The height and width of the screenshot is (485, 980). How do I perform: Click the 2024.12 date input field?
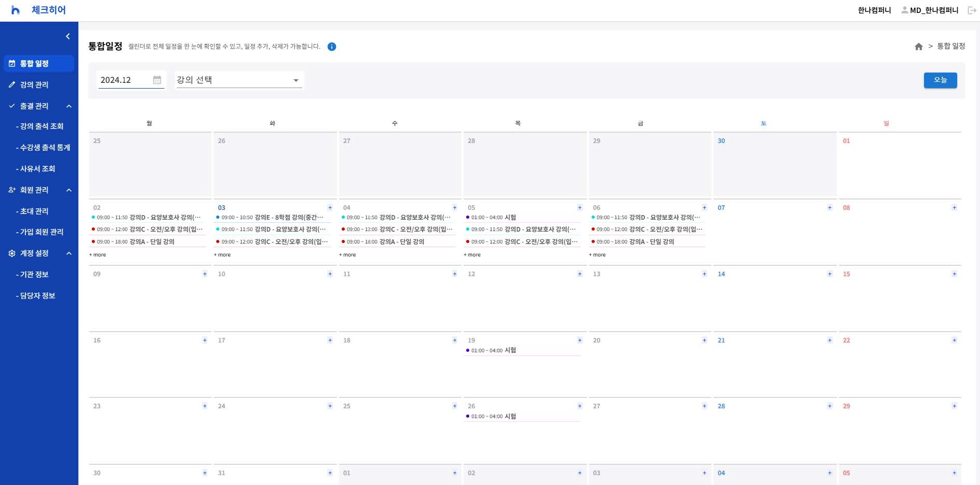124,80
